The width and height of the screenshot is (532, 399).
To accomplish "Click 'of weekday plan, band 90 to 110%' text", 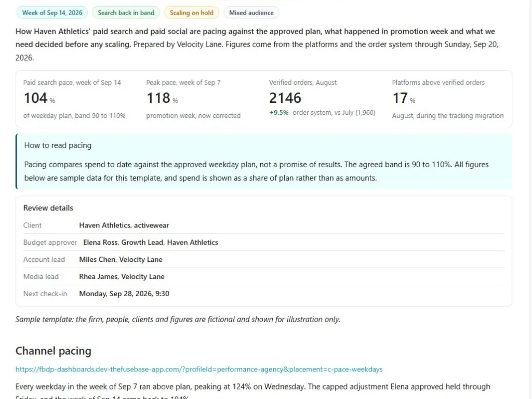I will (74, 116).
